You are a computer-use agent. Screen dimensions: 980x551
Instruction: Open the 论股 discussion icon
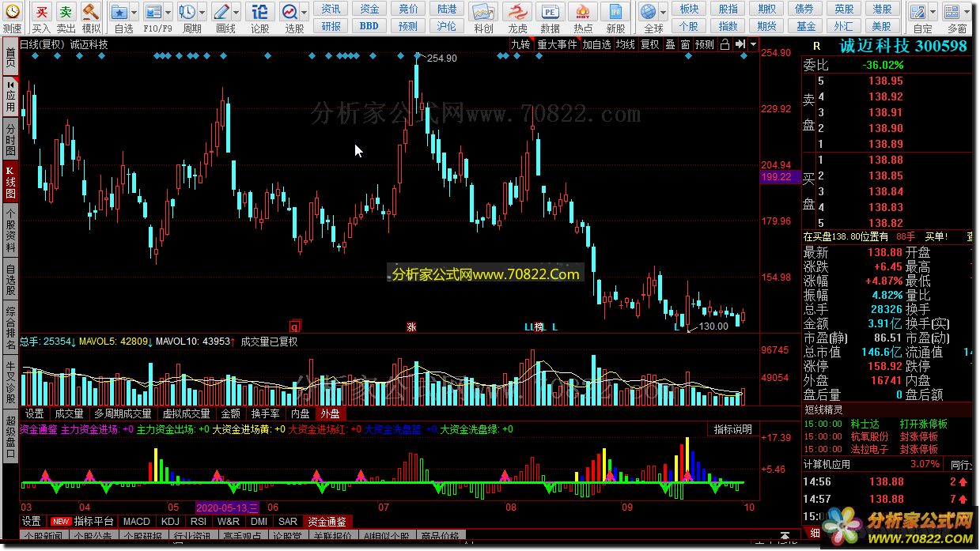pyautogui.click(x=260, y=12)
